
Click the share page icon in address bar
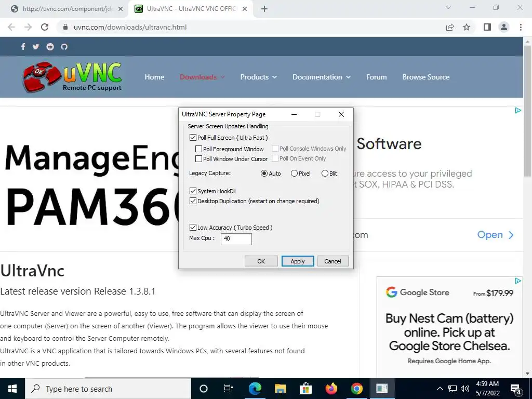pos(449,27)
